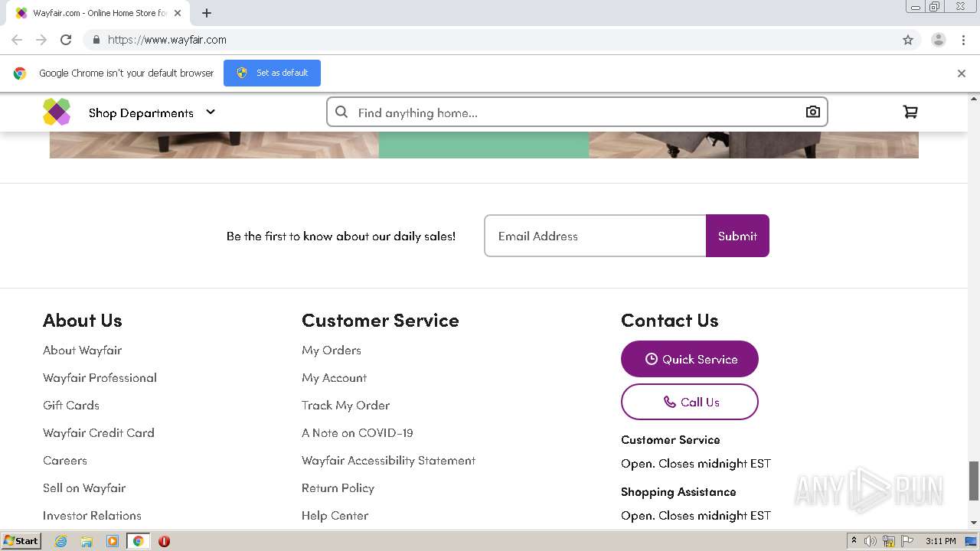This screenshot has height=551, width=980.
Task: Dismiss the default browser notification bar
Action: click(x=962, y=73)
